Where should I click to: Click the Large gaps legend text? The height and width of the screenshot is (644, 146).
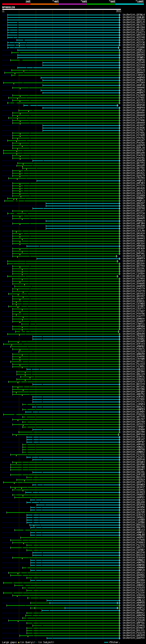28,642
